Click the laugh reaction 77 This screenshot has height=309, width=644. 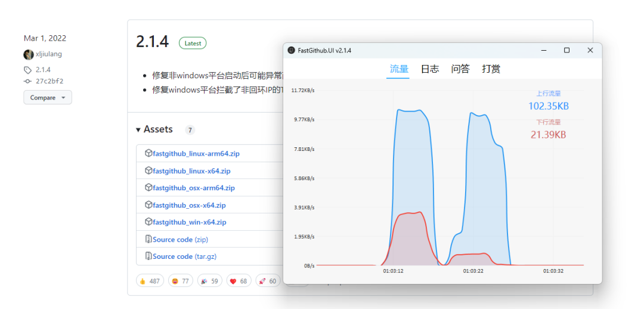(180, 281)
